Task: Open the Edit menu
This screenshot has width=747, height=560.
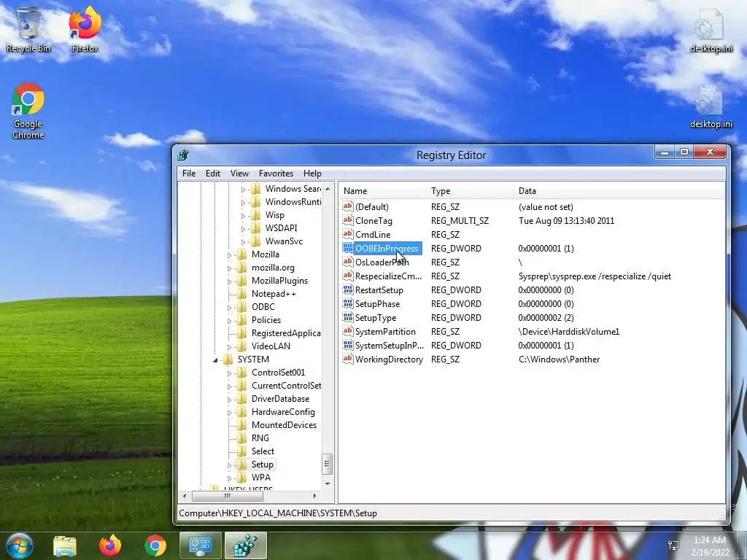Action: 212,174
